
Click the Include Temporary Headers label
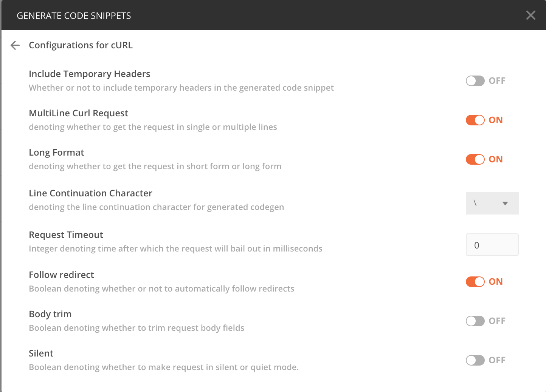pyautogui.click(x=89, y=74)
